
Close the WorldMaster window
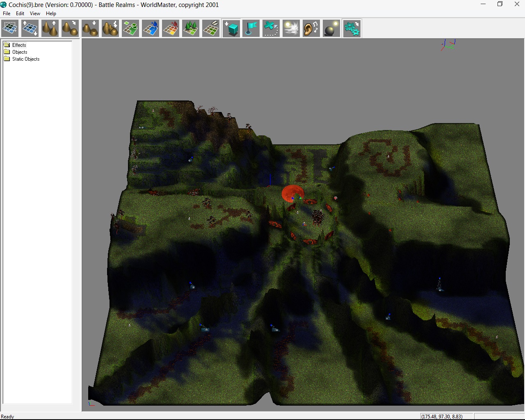517,5
